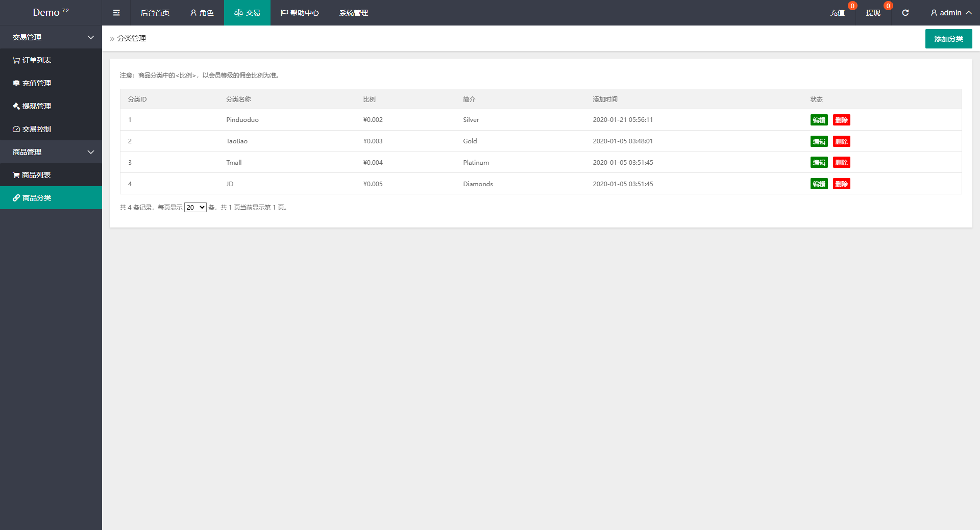Delete the JD category row
The width and height of the screenshot is (980, 530).
(x=841, y=184)
